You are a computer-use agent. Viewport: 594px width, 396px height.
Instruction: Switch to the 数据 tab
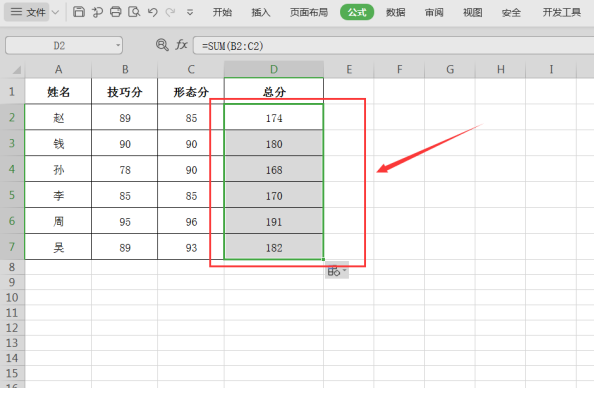point(395,12)
